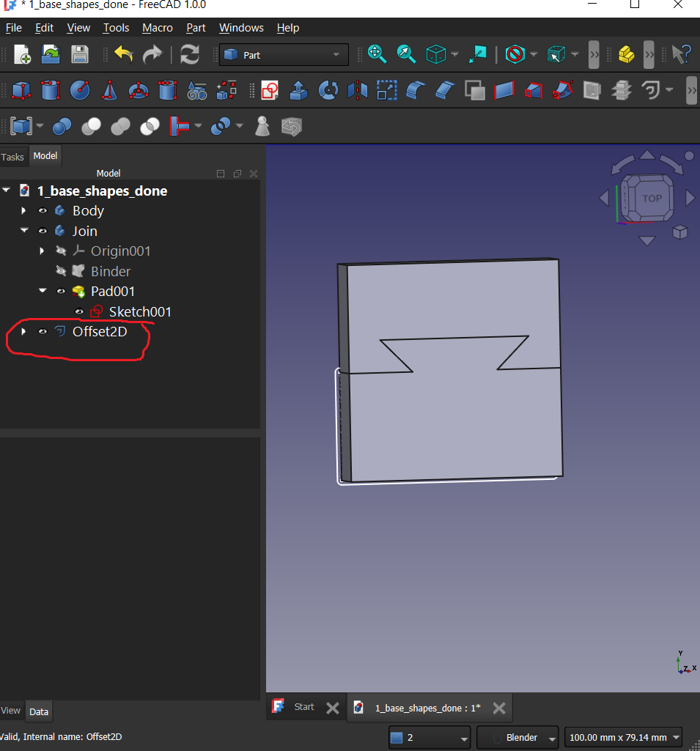
Task: Fit all content in view
Action: coord(377,54)
